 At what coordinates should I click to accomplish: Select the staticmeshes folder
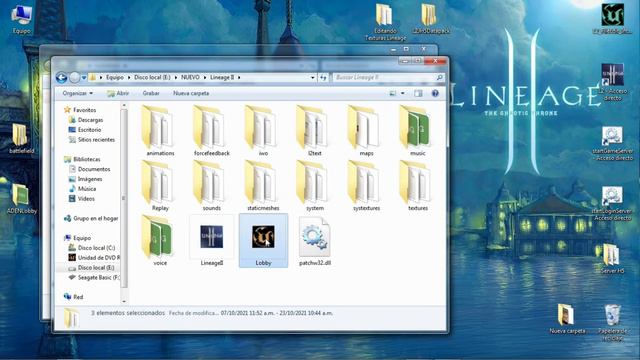(x=263, y=186)
